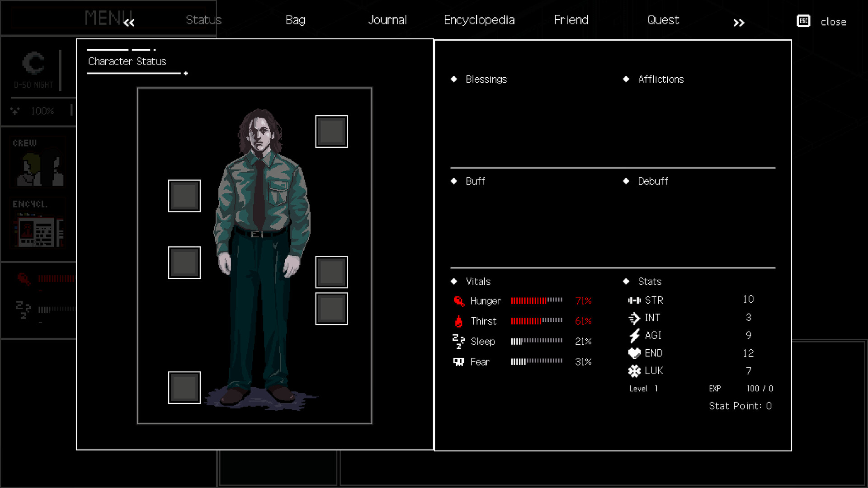Click the Sleep Zz icon in Vitals

pyautogui.click(x=458, y=342)
